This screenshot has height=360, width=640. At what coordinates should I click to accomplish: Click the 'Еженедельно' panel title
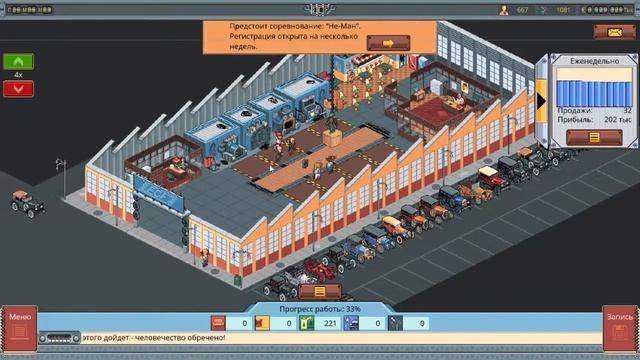click(594, 61)
